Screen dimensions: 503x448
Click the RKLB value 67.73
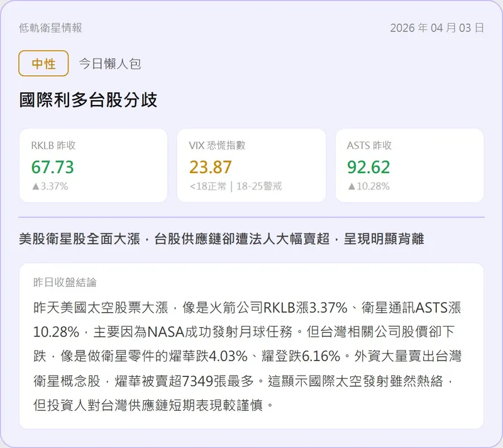pyautogui.click(x=53, y=167)
